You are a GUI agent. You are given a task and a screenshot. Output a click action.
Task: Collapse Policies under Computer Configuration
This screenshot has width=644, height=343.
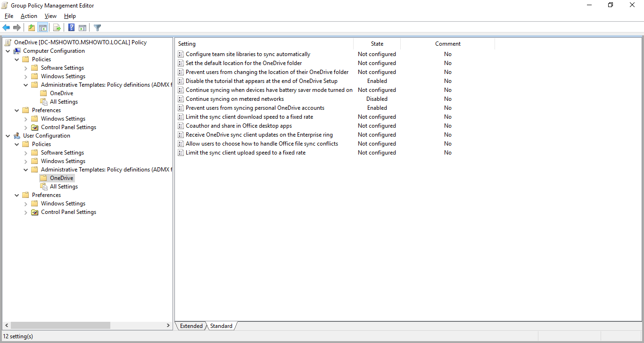point(17,59)
